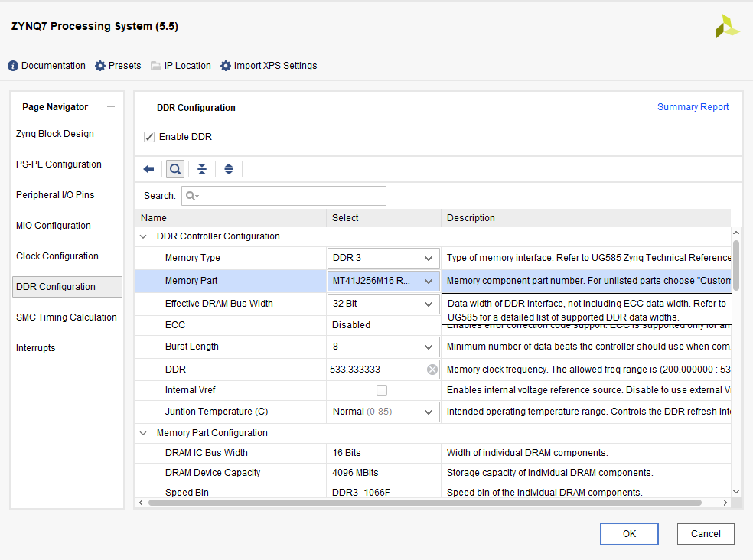This screenshot has height=560, width=753.
Task: Click the Description column header
Action: 586,218
